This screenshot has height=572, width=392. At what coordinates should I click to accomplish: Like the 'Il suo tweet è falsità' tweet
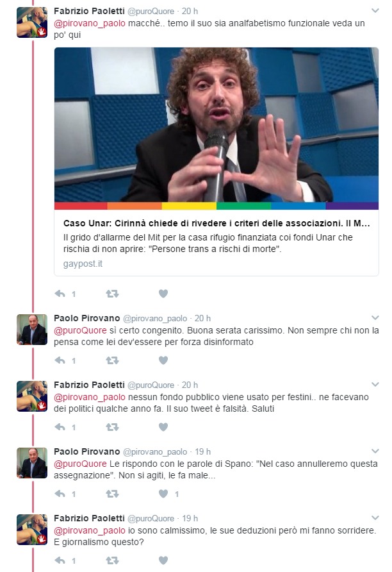[163, 427]
